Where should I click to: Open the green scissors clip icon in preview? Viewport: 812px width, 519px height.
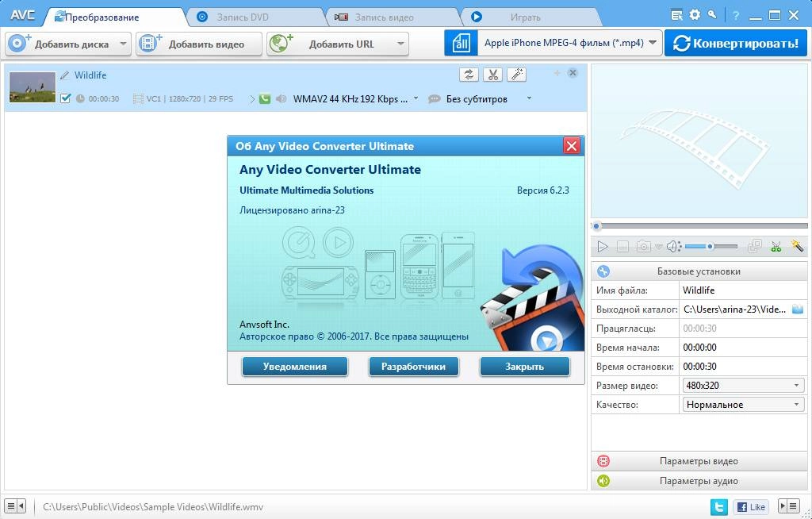[x=776, y=246]
